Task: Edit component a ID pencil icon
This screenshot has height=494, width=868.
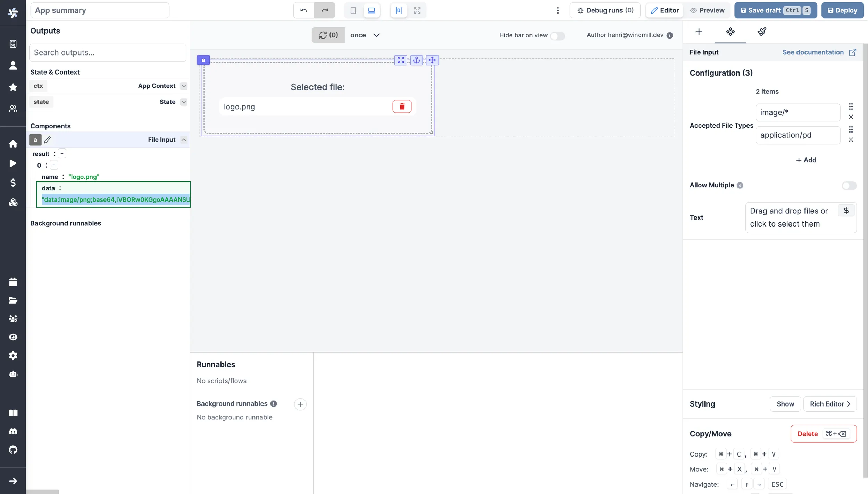Action: click(48, 140)
